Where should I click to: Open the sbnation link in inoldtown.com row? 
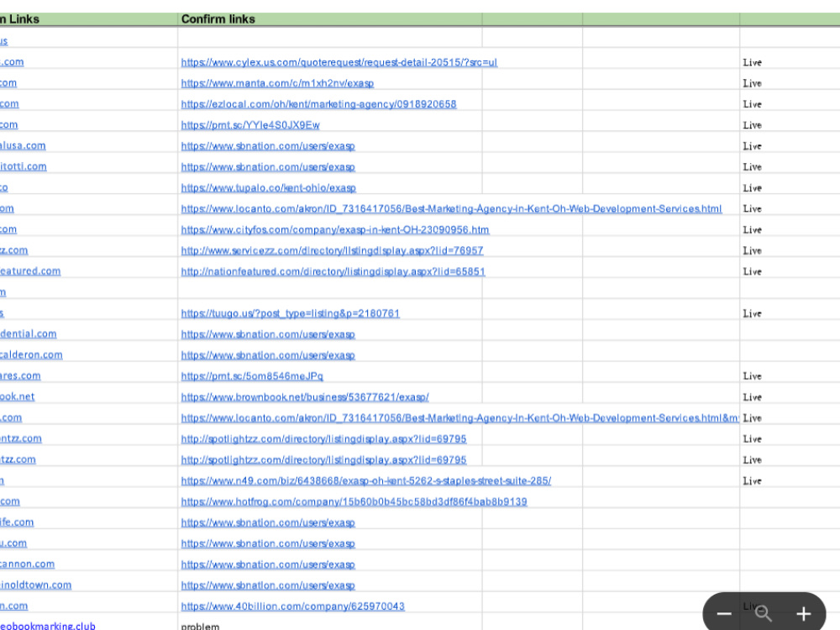point(268,585)
